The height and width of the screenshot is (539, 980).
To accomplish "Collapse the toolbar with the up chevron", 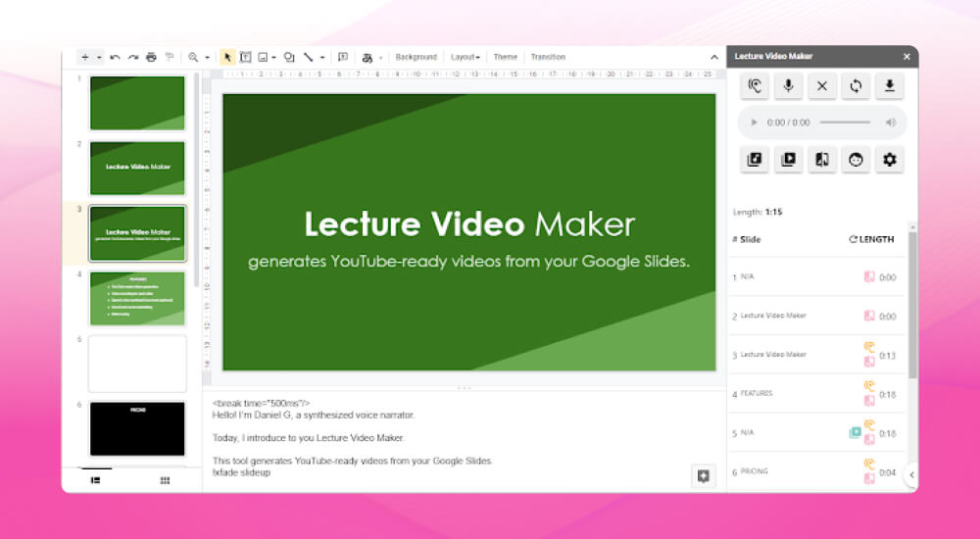I will pyautogui.click(x=713, y=57).
